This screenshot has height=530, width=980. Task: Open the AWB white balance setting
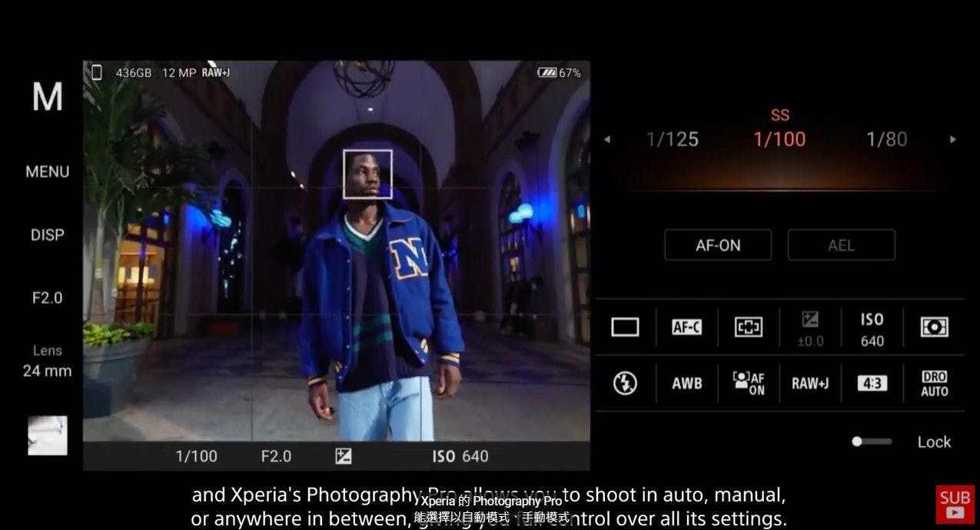pos(686,383)
